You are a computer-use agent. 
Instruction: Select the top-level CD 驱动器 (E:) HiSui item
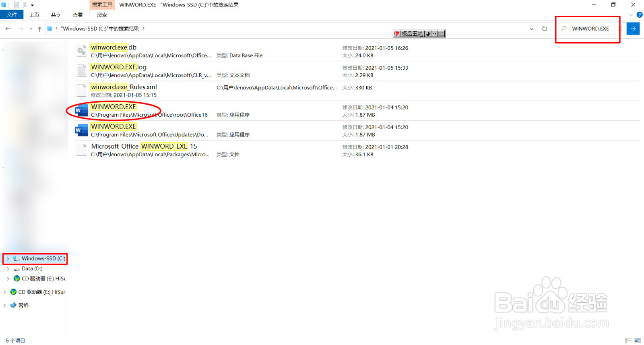point(42,292)
